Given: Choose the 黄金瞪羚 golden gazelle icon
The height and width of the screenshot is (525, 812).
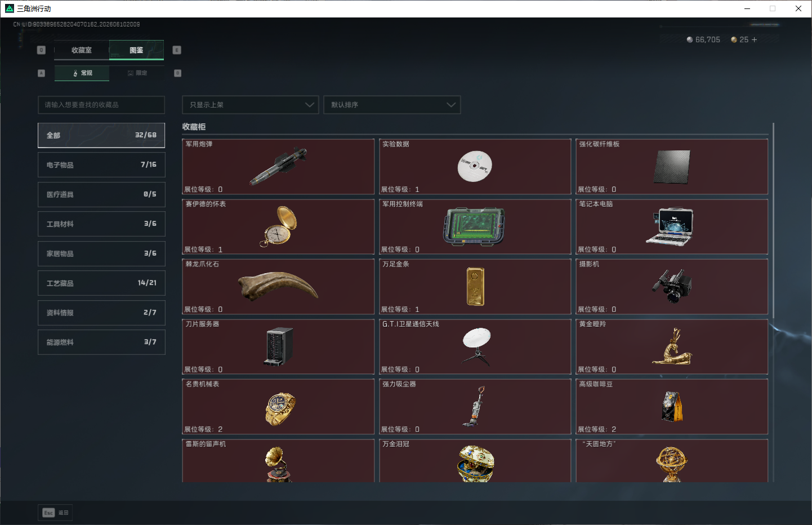Looking at the screenshot, I should pos(672,346).
